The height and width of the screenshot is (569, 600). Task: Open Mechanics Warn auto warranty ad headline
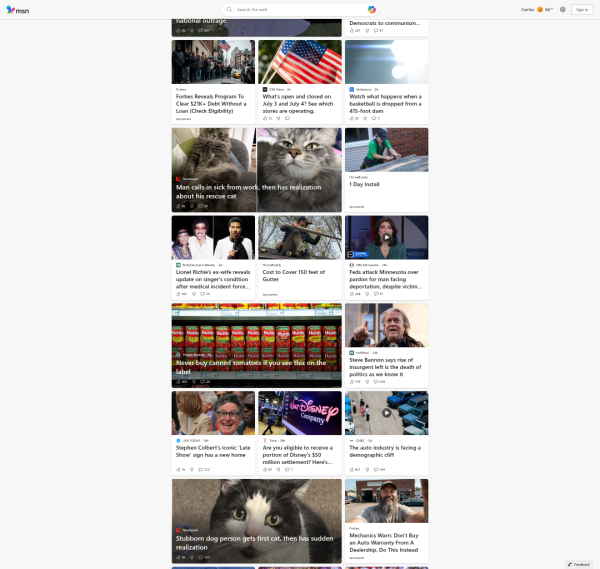[384, 543]
